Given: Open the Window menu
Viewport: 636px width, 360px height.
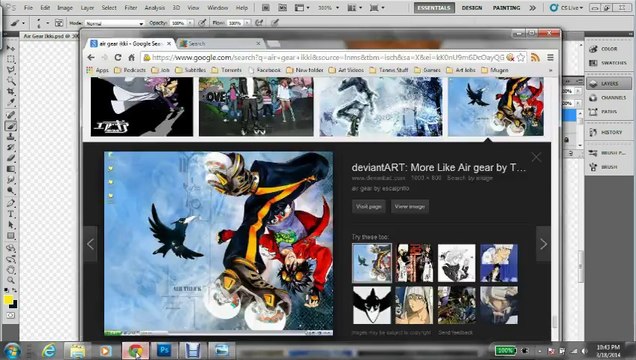Looking at the screenshot, I should [218, 8].
